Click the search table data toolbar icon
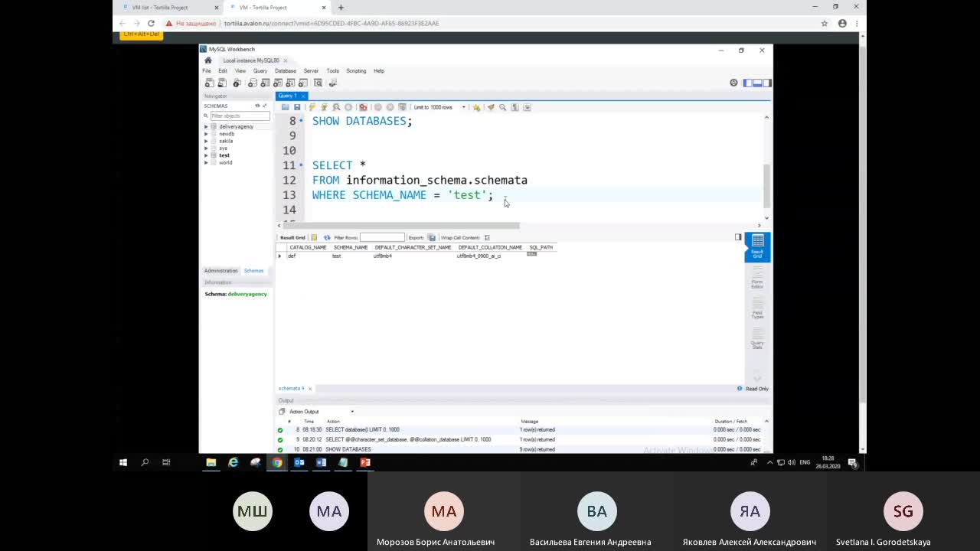This screenshot has height=551, width=980. pyautogui.click(x=318, y=83)
